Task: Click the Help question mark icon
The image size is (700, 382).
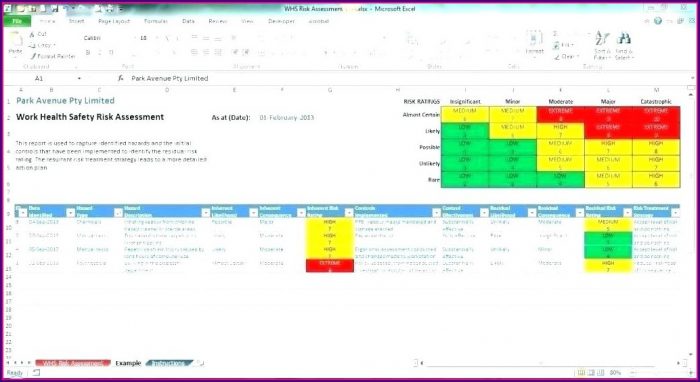Action: point(658,21)
